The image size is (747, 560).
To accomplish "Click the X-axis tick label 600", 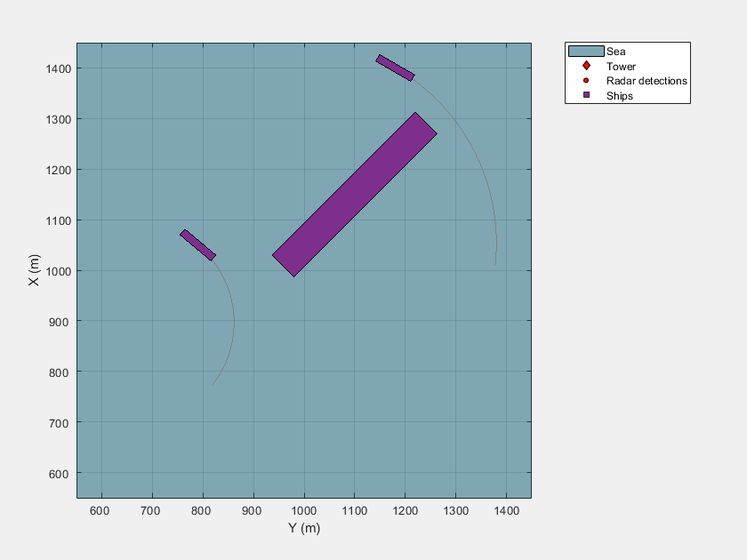I will tap(59, 474).
